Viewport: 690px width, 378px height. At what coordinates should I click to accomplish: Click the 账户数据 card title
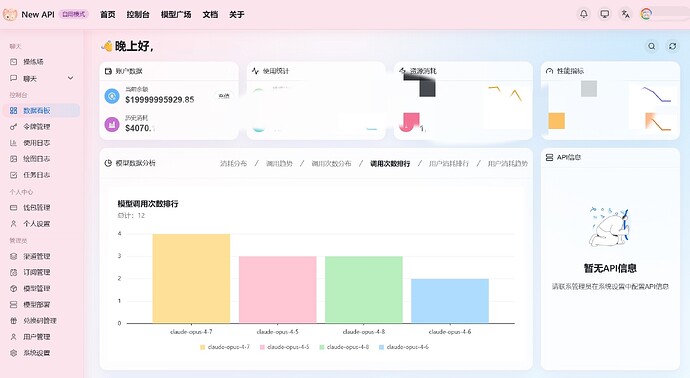coord(129,71)
